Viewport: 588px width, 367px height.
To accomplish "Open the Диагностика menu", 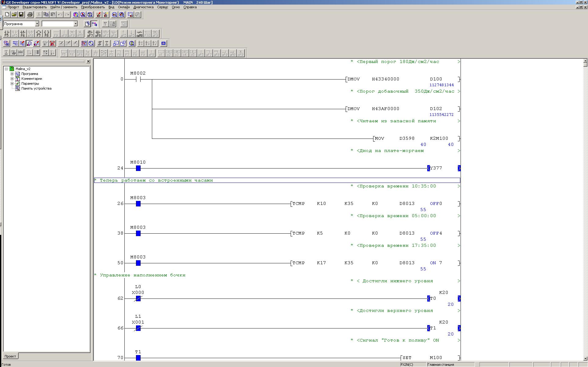I will point(143,7).
